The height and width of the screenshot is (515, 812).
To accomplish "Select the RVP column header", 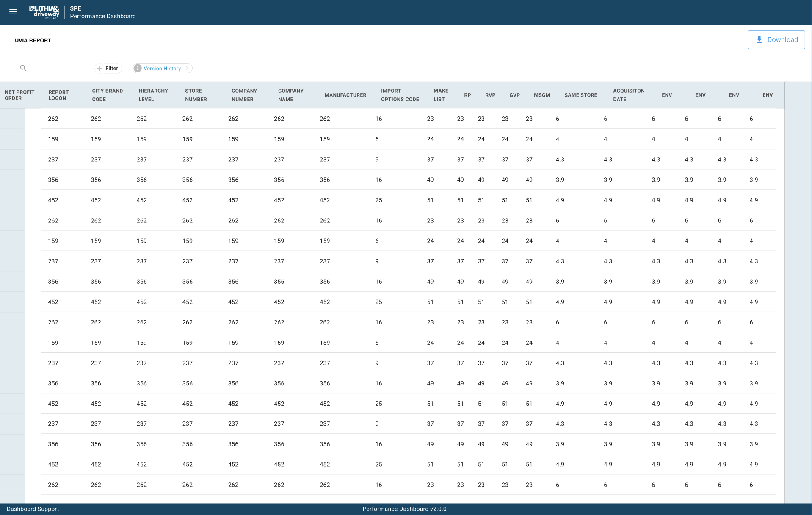I will [x=490, y=95].
